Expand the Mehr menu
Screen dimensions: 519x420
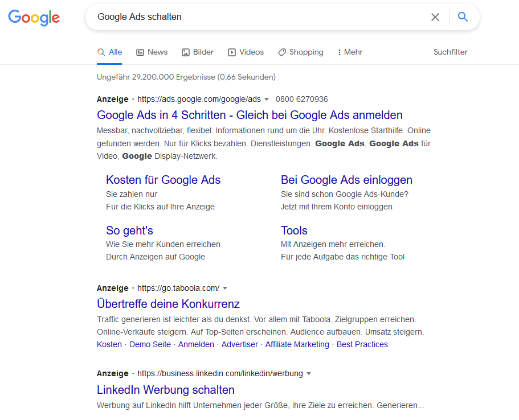[350, 52]
